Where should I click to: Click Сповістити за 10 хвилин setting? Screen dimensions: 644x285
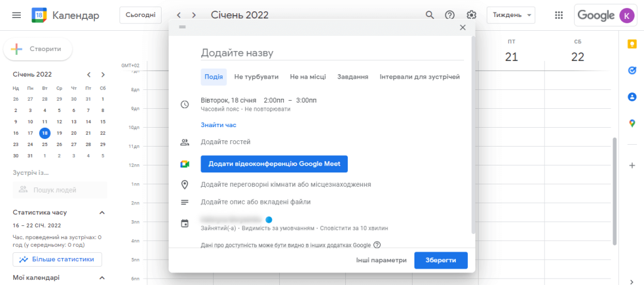click(x=354, y=228)
